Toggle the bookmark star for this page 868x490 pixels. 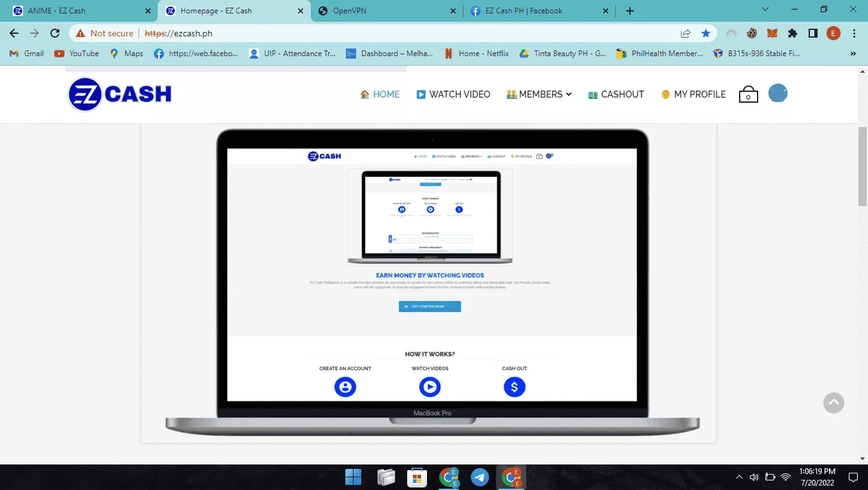(x=705, y=33)
